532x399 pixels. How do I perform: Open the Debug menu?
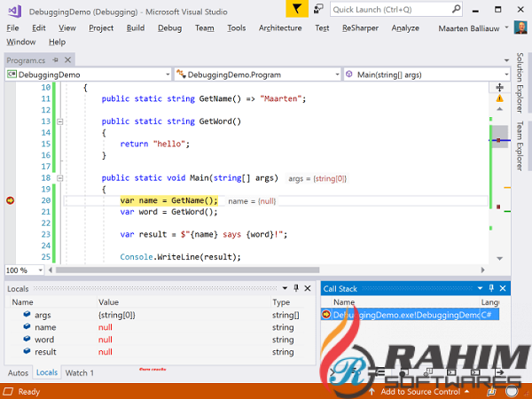(x=169, y=27)
